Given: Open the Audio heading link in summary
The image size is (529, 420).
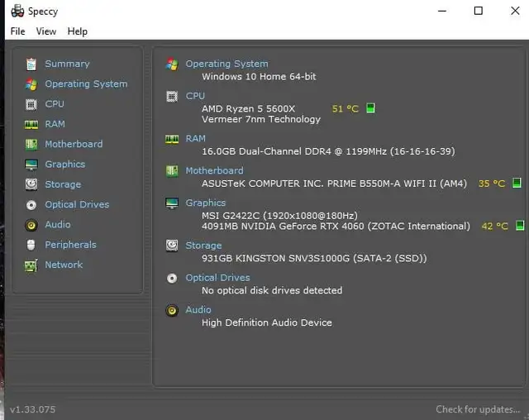Looking at the screenshot, I should (198, 310).
